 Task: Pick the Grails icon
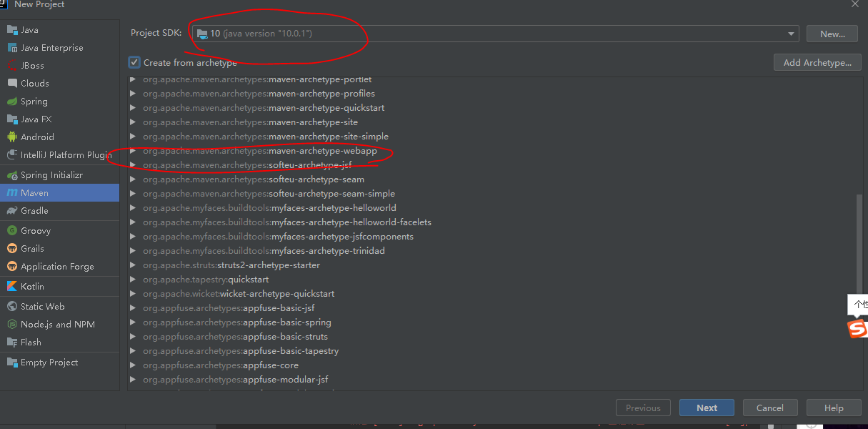point(11,249)
